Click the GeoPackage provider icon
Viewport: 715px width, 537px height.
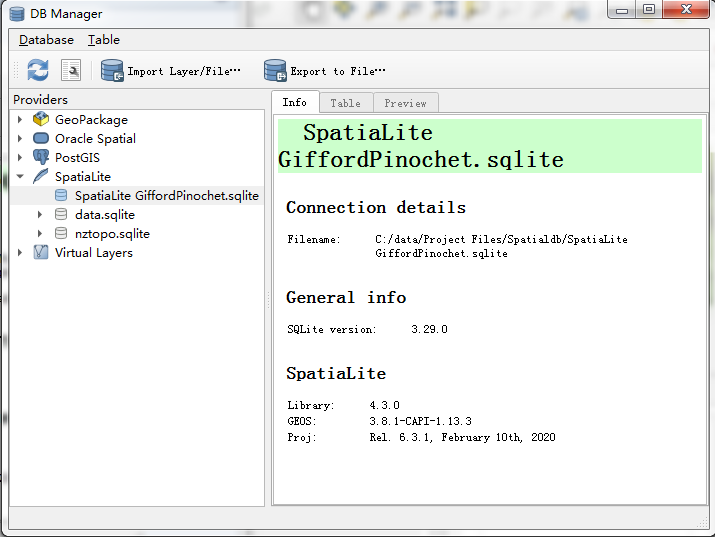click(41, 119)
